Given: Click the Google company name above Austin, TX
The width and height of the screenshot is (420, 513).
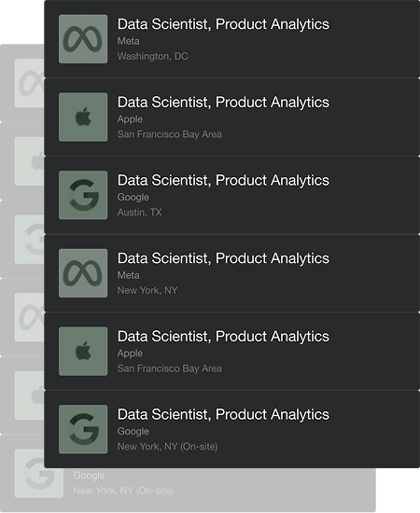Looking at the screenshot, I should (133, 198).
